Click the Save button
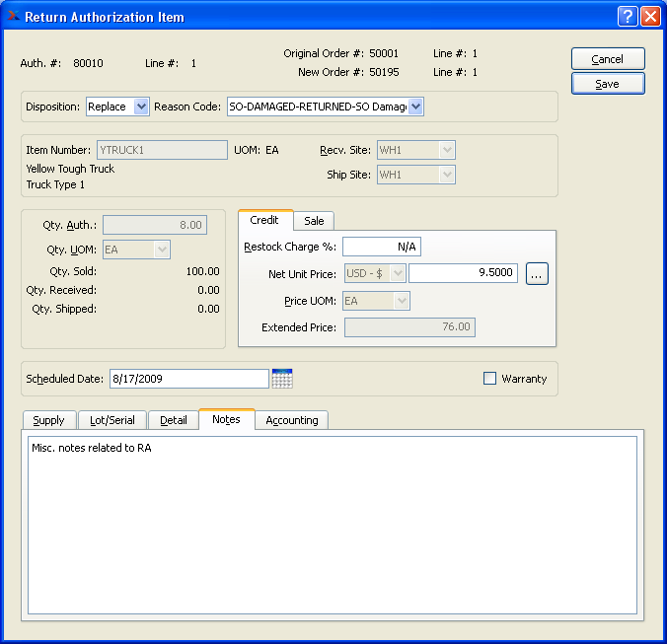Screen dimensions: 667x644 [x=608, y=84]
